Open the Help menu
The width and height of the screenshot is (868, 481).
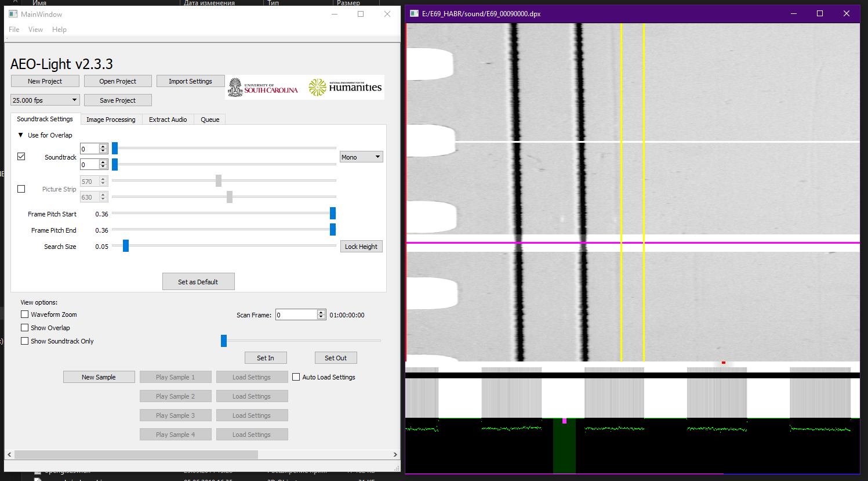(x=59, y=30)
